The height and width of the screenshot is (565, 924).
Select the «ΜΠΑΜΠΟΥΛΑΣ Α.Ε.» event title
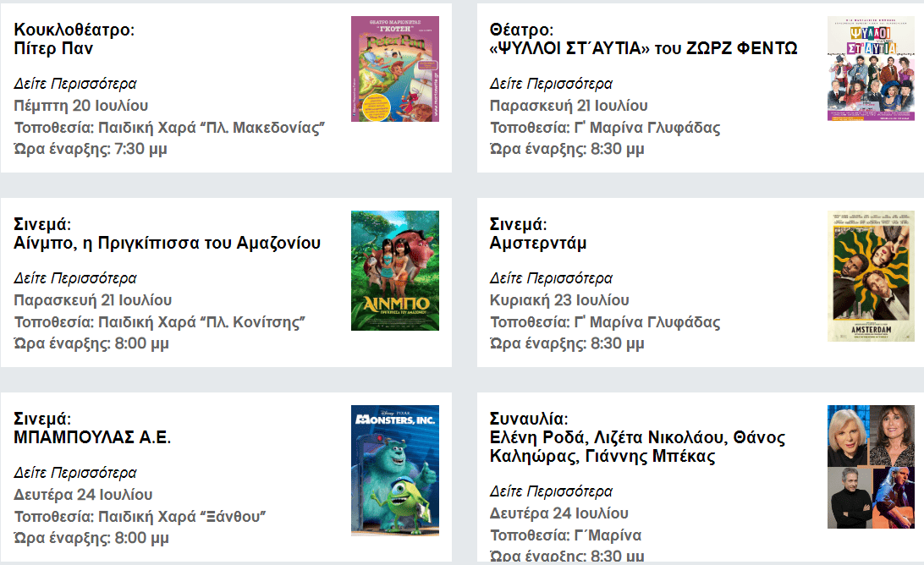(x=93, y=437)
